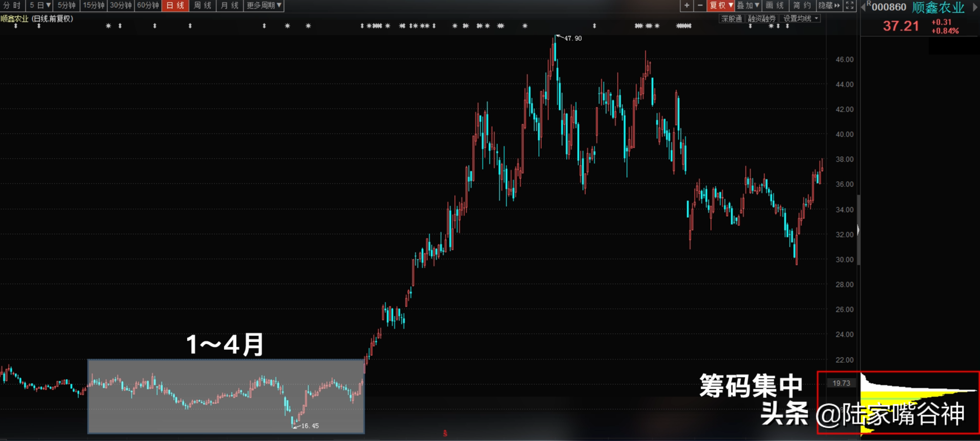
Task: Go to previous stock with left arrow
Action: coord(863,7)
